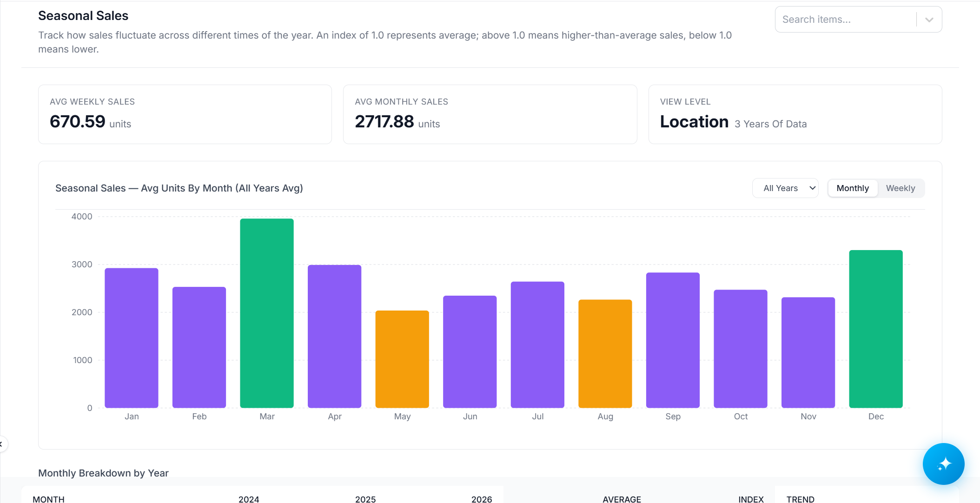This screenshot has height=503, width=980.
Task: Click the TREND column header
Action: [800, 499]
